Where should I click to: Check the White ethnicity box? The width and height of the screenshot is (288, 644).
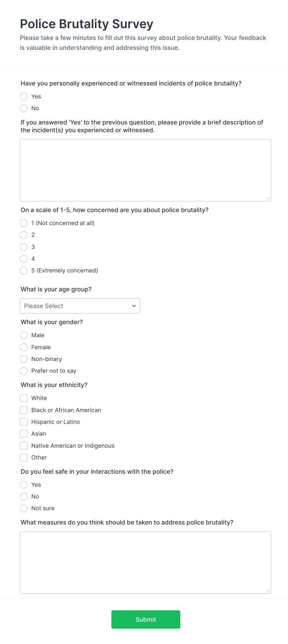point(24,398)
